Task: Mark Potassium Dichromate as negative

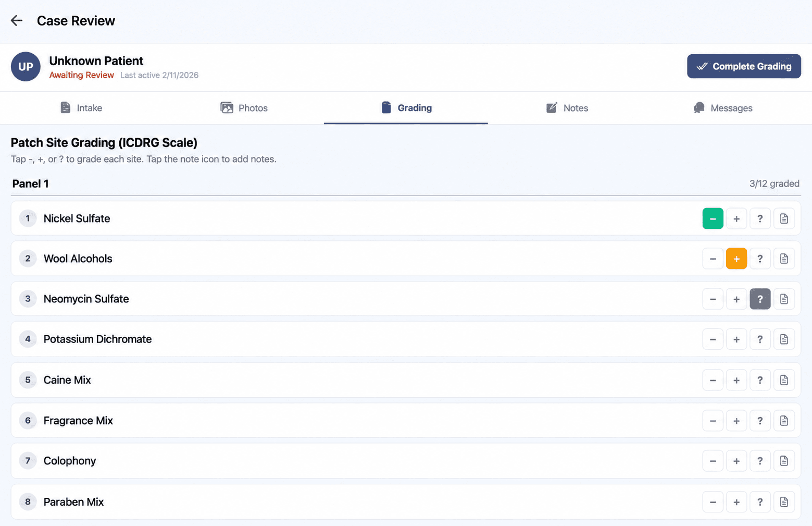Action: [x=713, y=339]
